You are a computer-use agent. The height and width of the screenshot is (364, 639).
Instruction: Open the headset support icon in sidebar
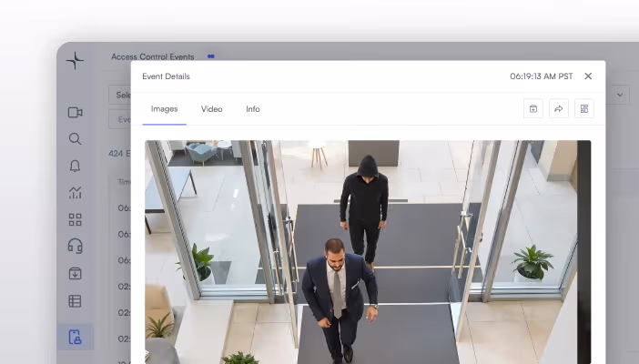point(75,247)
